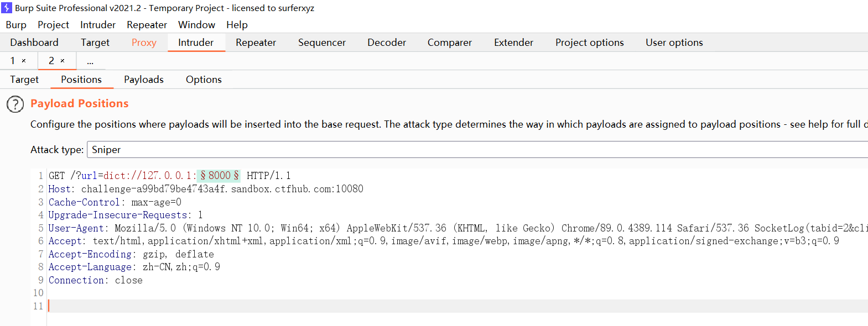Switch to the Proxy tab

click(x=144, y=43)
